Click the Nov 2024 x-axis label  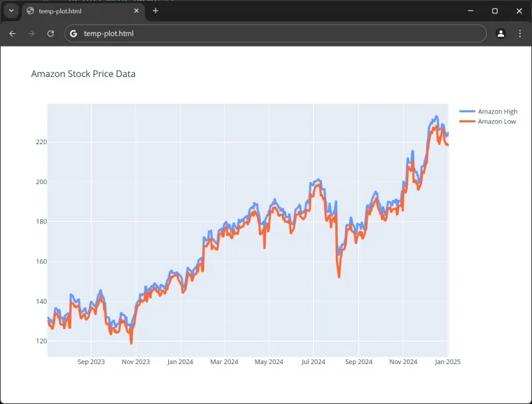(x=404, y=361)
